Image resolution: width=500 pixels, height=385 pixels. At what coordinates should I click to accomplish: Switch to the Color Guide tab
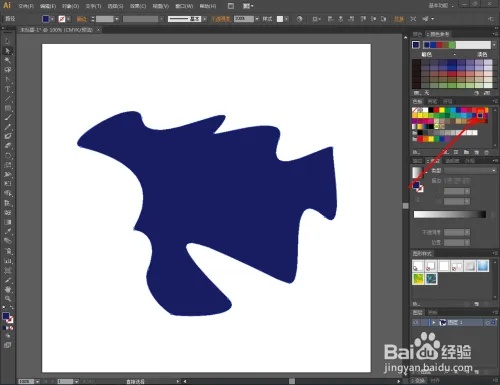[439, 34]
